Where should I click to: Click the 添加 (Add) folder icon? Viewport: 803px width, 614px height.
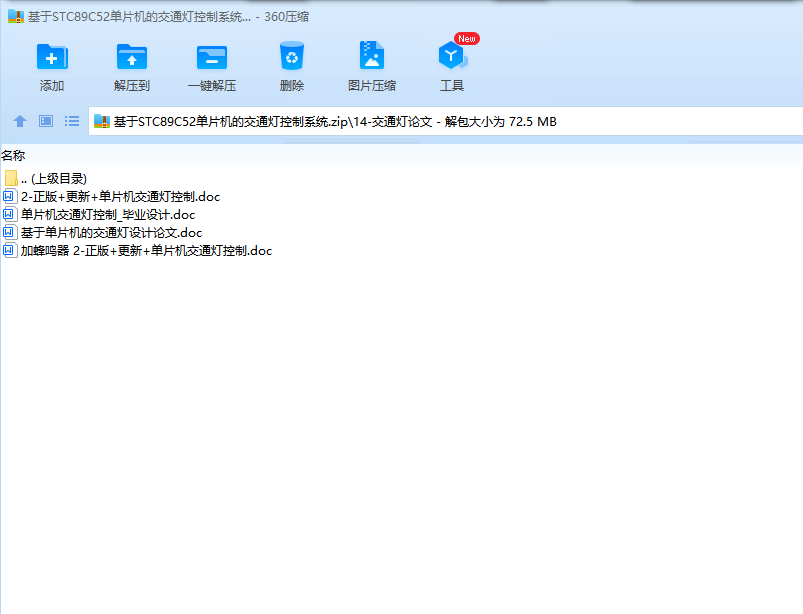(x=52, y=56)
